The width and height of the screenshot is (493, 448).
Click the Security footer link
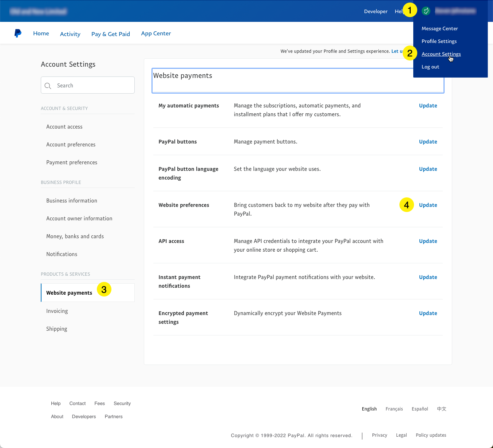(122, 404)
